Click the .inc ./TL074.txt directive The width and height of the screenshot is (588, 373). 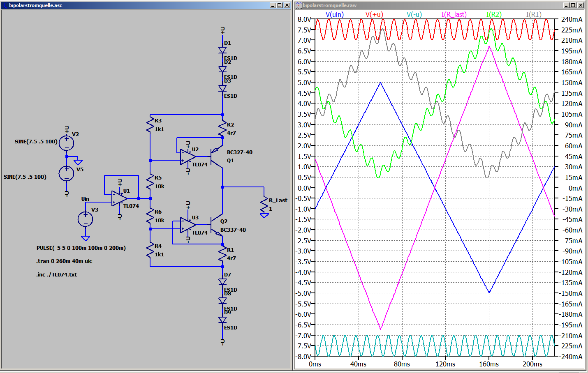[56, 274]
